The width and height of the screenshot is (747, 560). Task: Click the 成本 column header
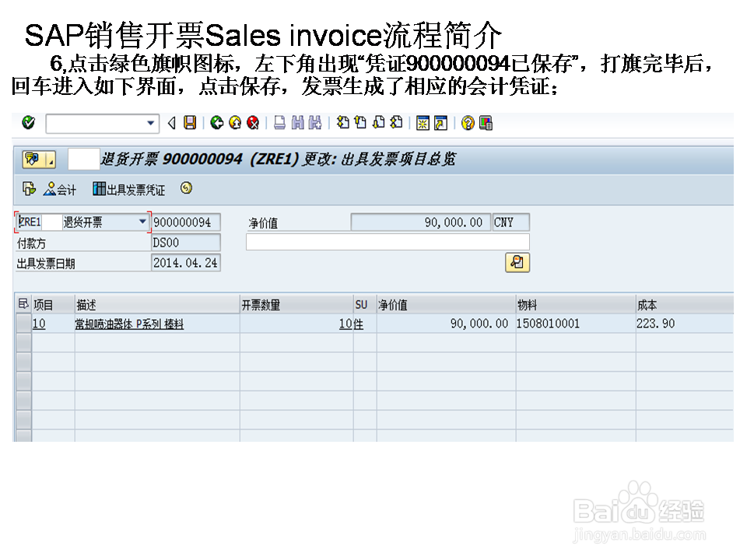684,305
